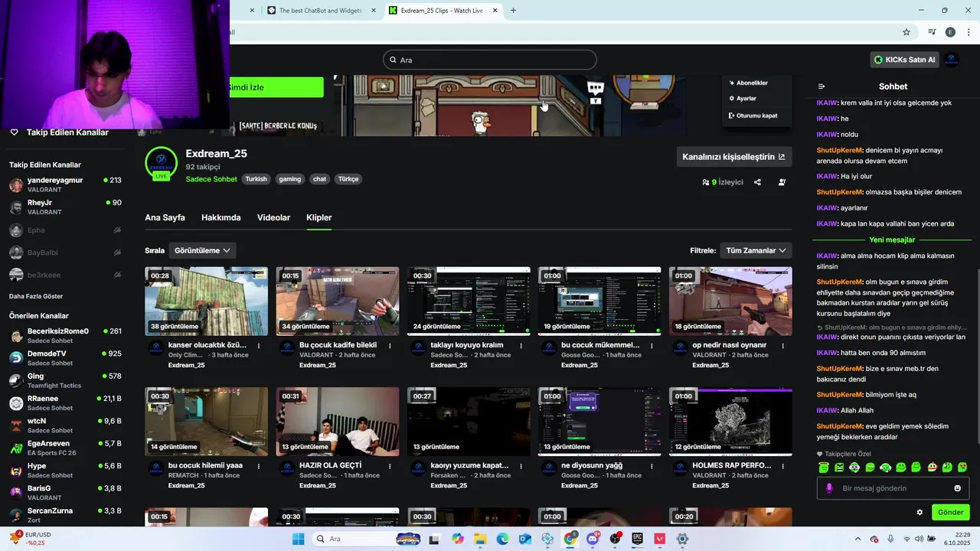Click the green 'Şimdi İzle' button
This screenshot has width=980, height=551.
[x=276, y=87]
